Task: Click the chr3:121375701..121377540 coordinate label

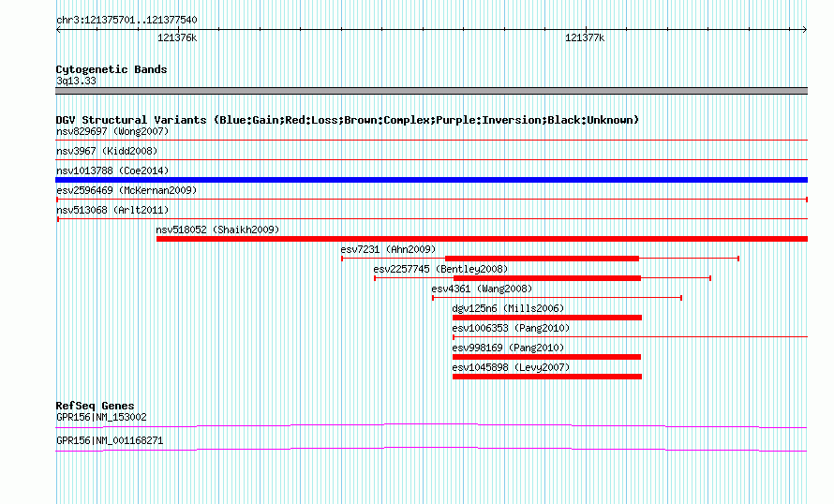Action: point(127,20)
